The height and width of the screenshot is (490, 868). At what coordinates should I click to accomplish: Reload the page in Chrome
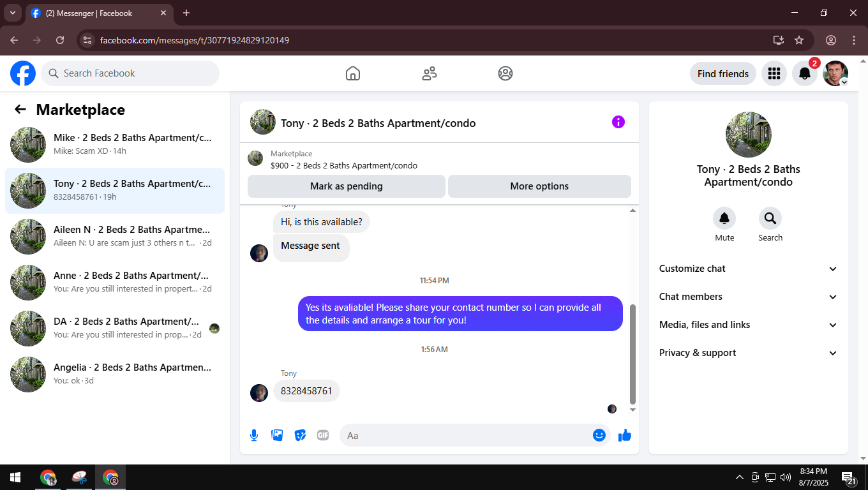click(60, 40)
